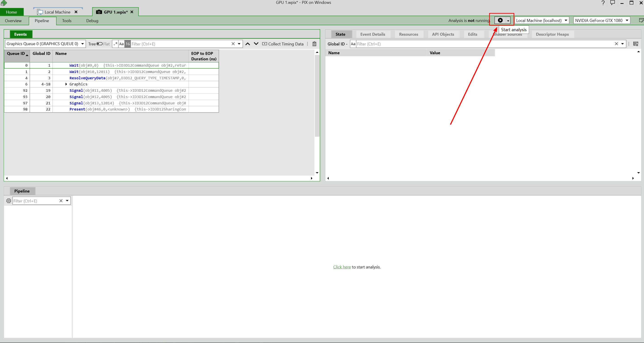
Task: Open the Local Machine (localhost) dropdown
Action: coord(542,21)
